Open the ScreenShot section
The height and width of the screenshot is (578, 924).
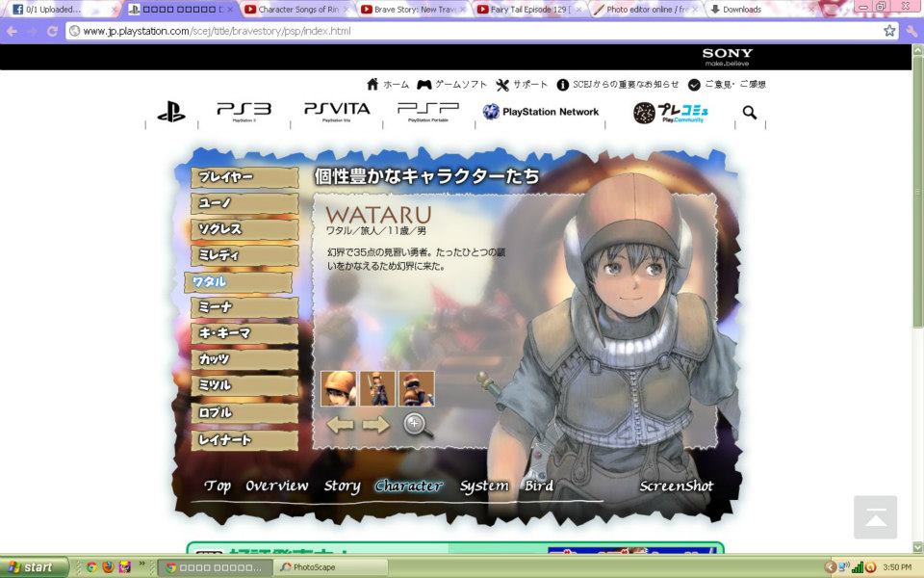[677, 486]
